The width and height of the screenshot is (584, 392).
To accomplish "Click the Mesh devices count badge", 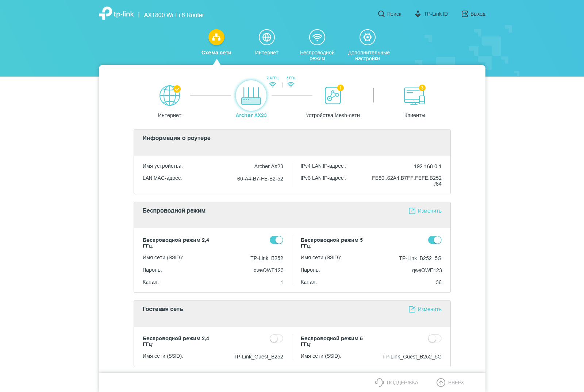I will pyautogui.click(x=340, y=88).
